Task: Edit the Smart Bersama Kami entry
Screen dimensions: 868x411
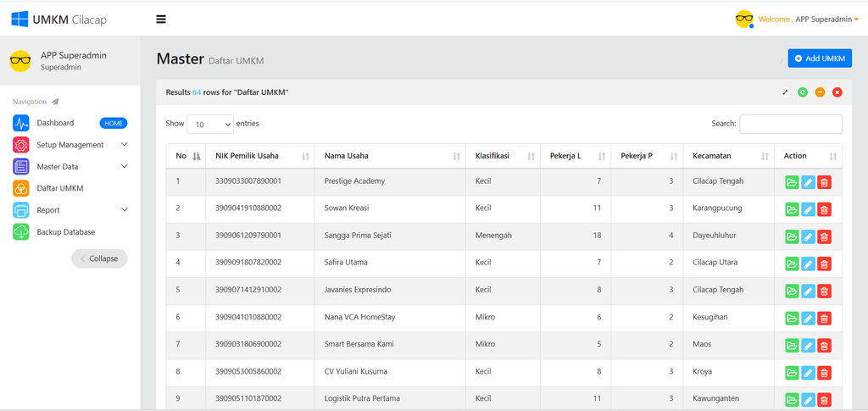Action: pos(808,345)
